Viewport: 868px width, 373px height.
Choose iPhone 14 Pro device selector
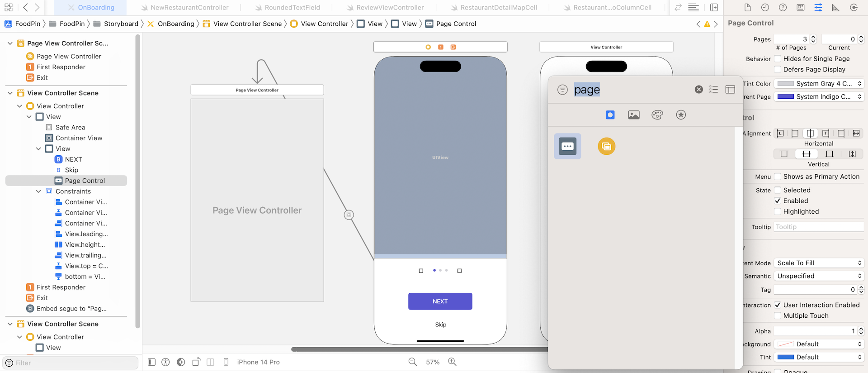(258, 362)
